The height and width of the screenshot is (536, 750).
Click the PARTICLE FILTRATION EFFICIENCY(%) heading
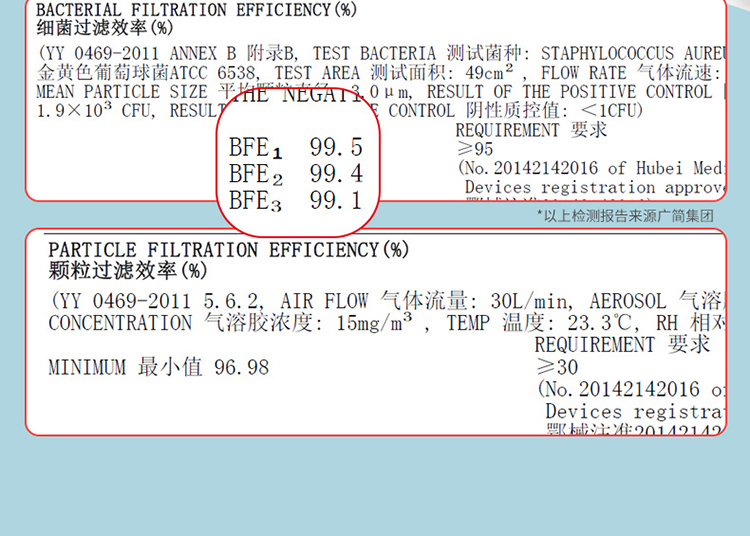tap(228, 250)
